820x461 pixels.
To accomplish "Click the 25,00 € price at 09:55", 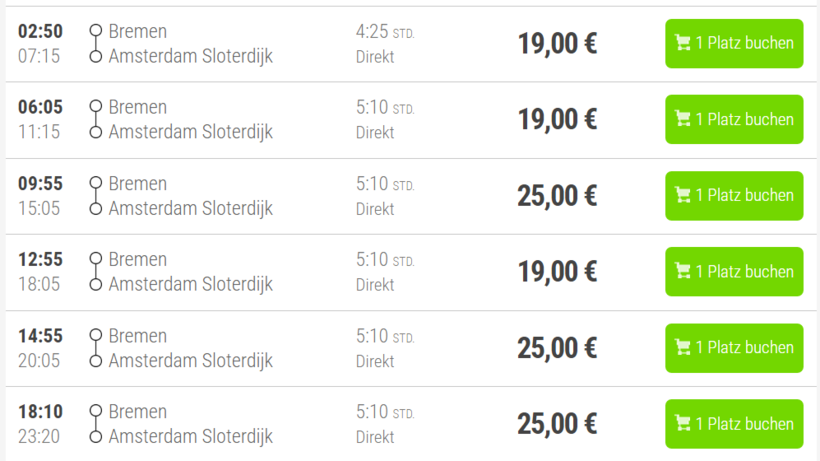I will point(557,196).
